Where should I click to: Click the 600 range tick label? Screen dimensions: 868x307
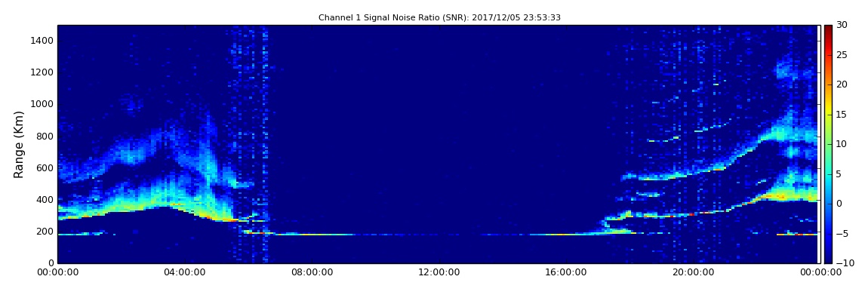(45, 167)
